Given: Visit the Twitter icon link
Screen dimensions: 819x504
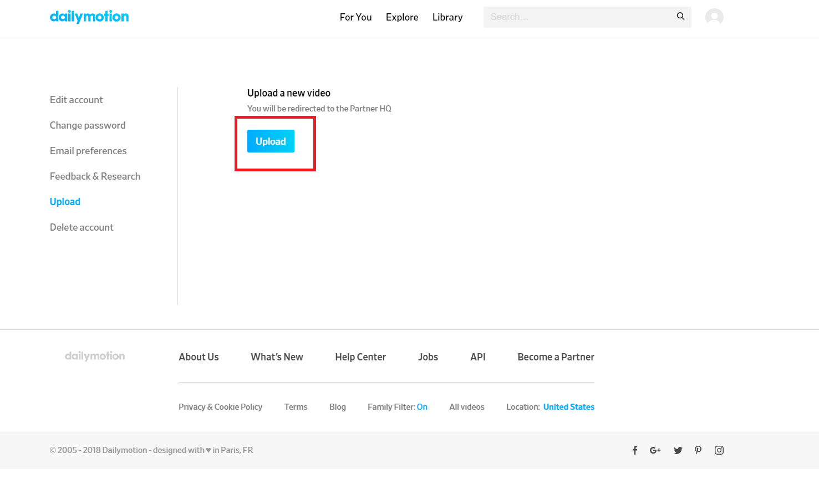Looking at the screenshot, I should [678, 450].
